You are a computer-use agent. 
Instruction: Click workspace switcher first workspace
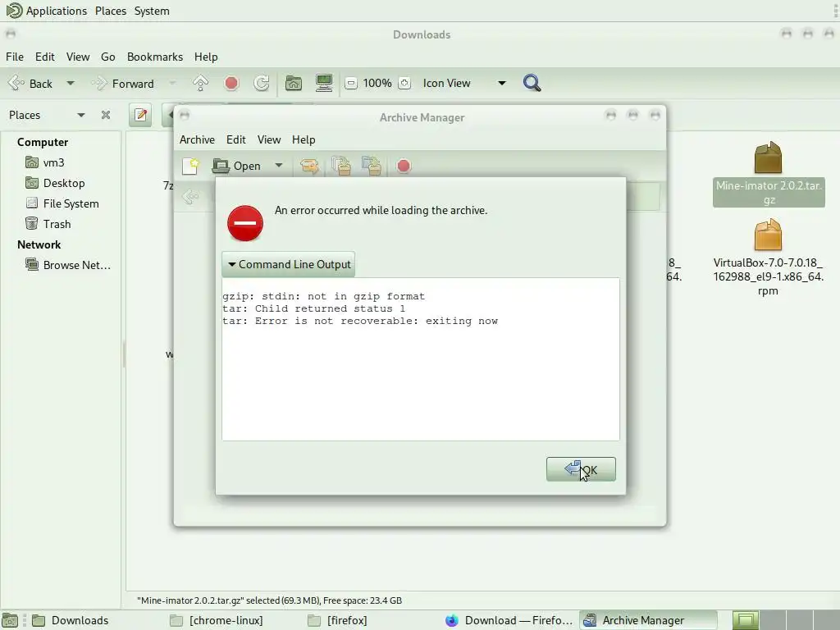(x=746, y=620)
